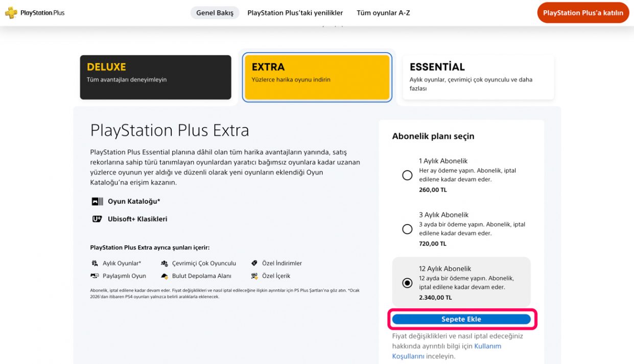Switch to the DELUXE plan card
The height and width of the screenshot is (364, 634).
pyautogui.click(x=155, y=77)
